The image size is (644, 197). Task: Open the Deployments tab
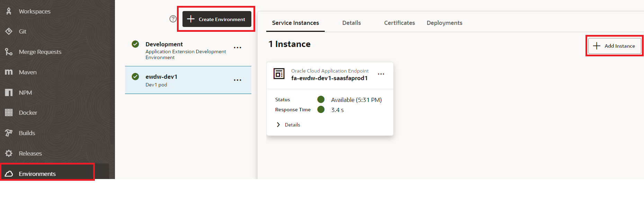click(x=445, y=23)
